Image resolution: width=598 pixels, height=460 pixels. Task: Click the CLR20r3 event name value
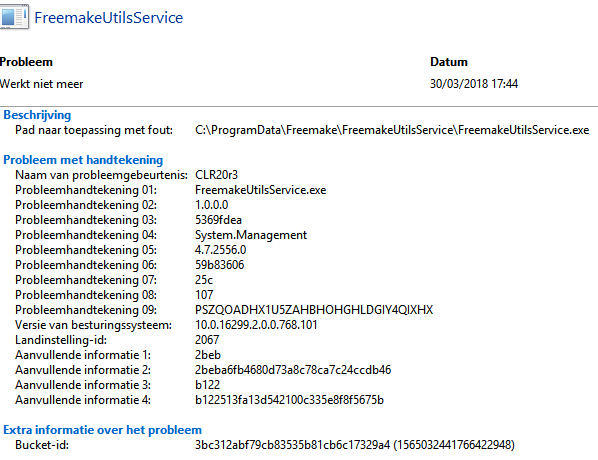pyautogui.click(x=216, y=175)
